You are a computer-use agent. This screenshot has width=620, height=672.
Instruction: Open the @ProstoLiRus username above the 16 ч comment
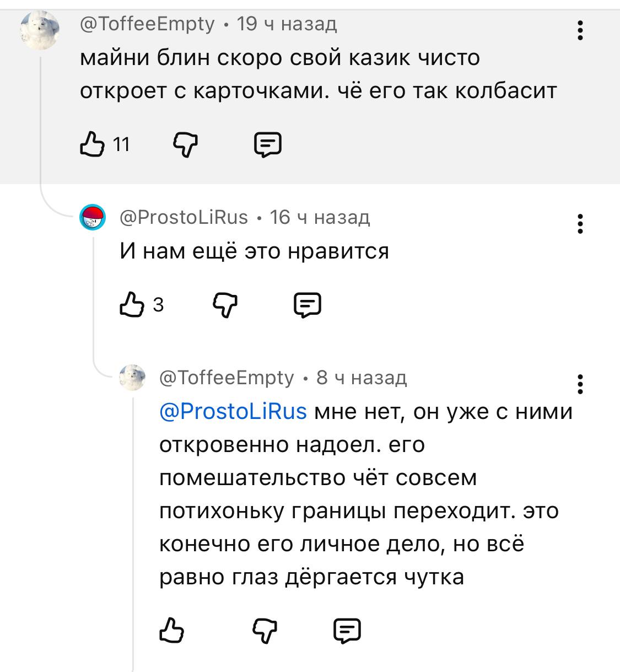(x=184, y=218)
